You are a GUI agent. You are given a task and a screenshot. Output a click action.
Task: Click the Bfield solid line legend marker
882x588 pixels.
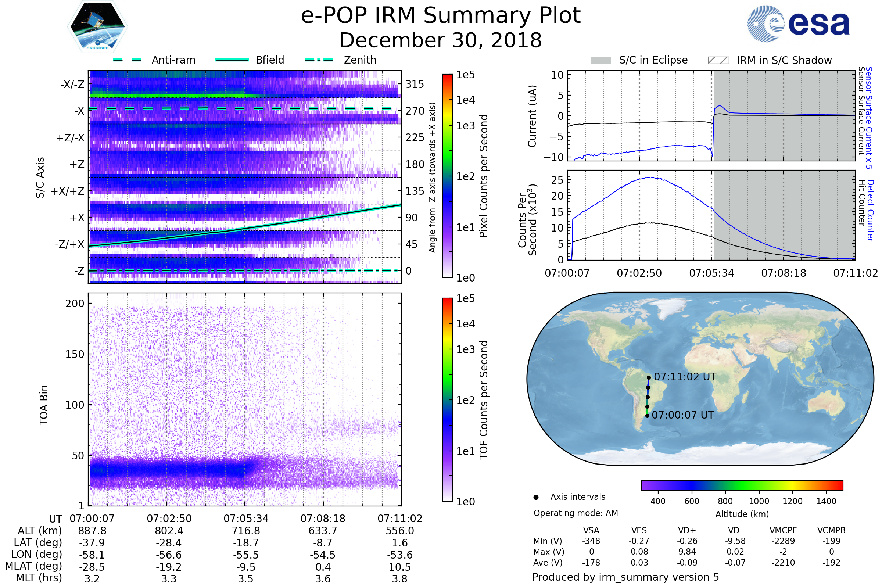point(232,60)
